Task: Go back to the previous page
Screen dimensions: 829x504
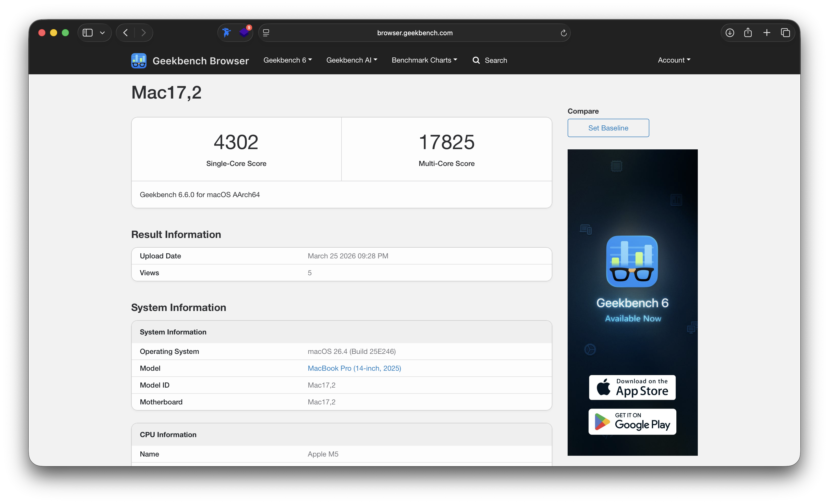Action: pos(126,33)
